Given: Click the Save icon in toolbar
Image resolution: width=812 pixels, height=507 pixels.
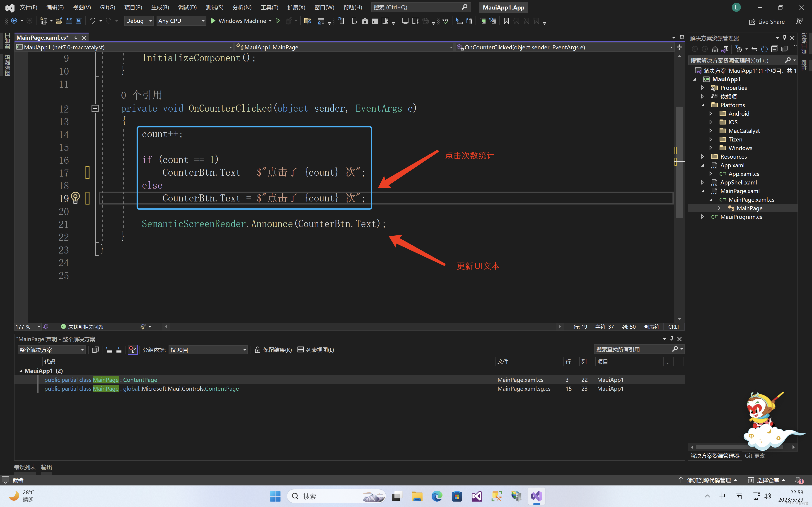Looking at the screenshot, I should 69,21.
